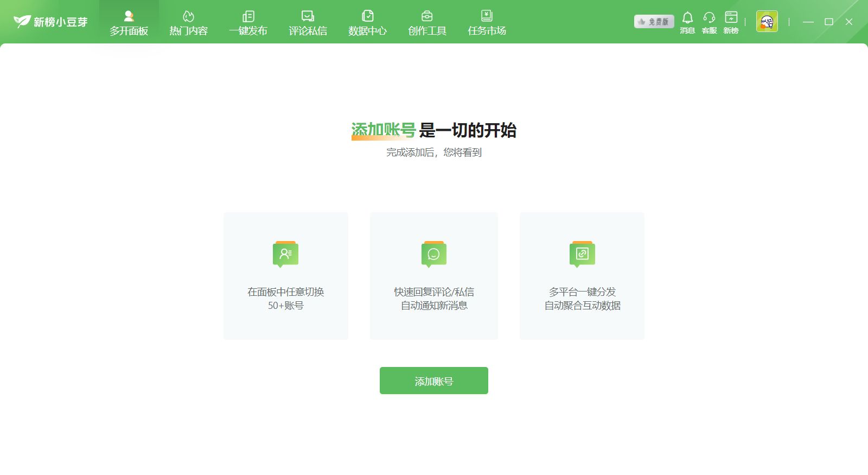Click the green 添加账号 button
The height and width of the screenshot is (475, 868).
point(434,381)
